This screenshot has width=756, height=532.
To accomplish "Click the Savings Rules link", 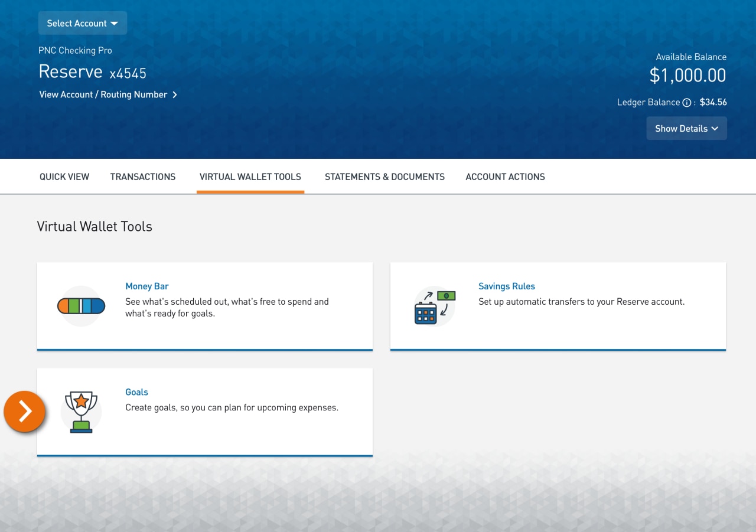I will (506, 286).
